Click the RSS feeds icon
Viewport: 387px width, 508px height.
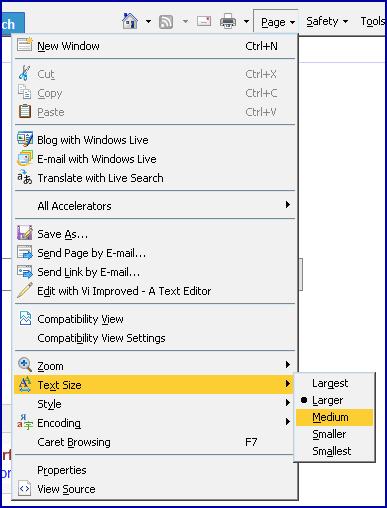[166, 22]
